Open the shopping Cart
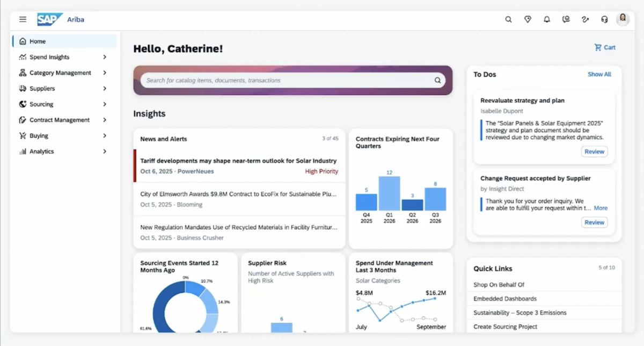Viewport: 644px width, 346px height. [605, 47]
